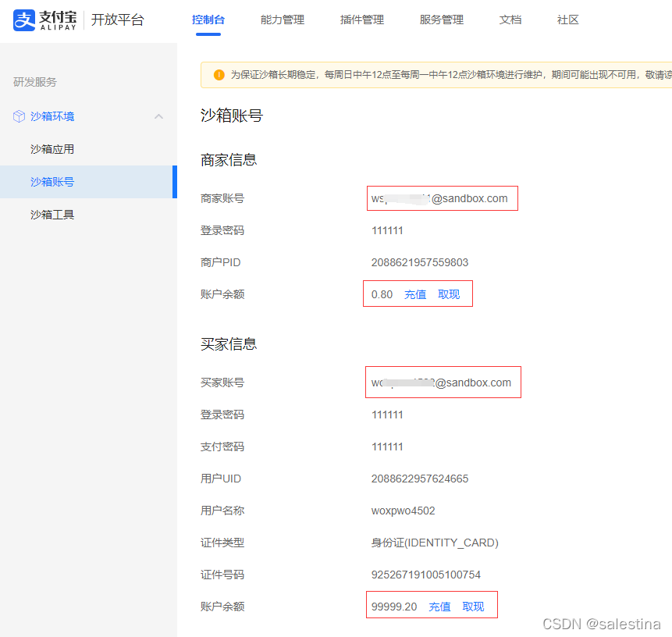The width and height of the screenshot is (672, 637).
Task: Click the merchant account sandbox email
Action: tap(439, 198)
